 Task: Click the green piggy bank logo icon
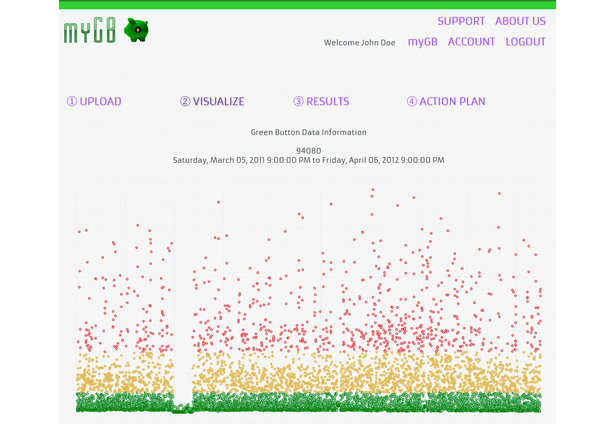pyautogui.click(x=136, y=30)
